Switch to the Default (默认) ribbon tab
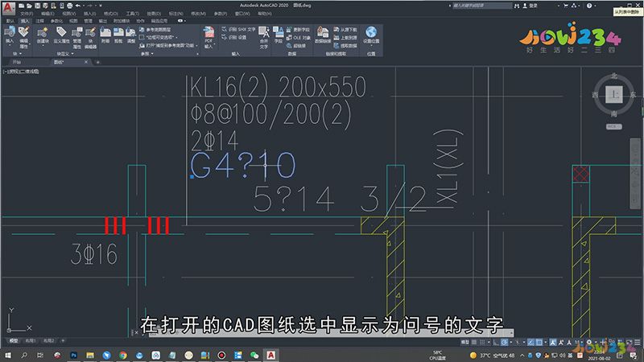The height and width of the screenshot is (362, 644). pyautogui.click(x=10, y=21)
